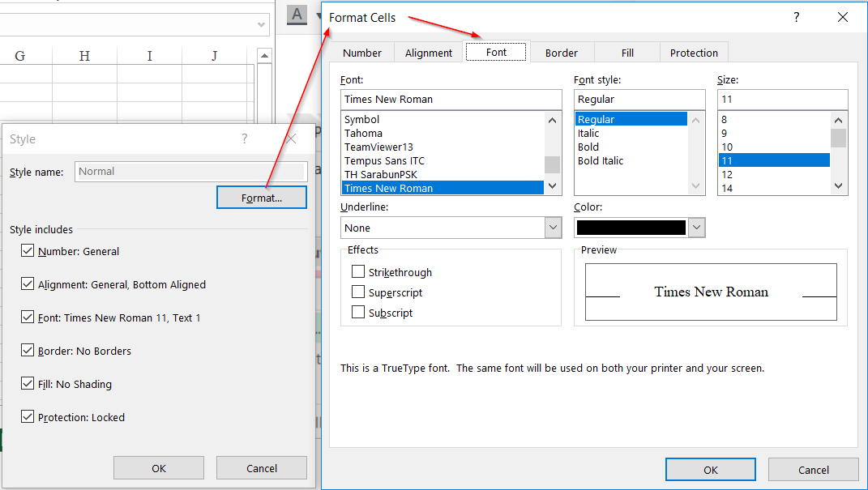Click the Size input field
This screenshot has width=868, height=490.
782,100
